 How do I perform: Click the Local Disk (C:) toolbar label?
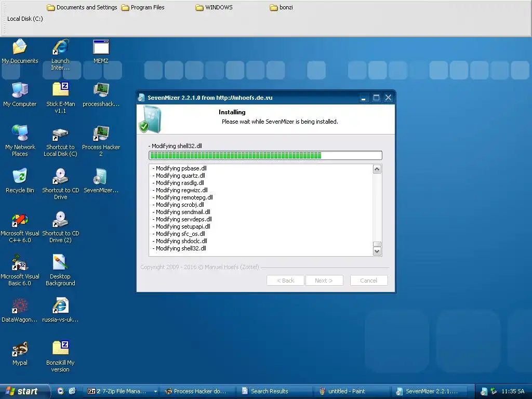pos(25,19)
